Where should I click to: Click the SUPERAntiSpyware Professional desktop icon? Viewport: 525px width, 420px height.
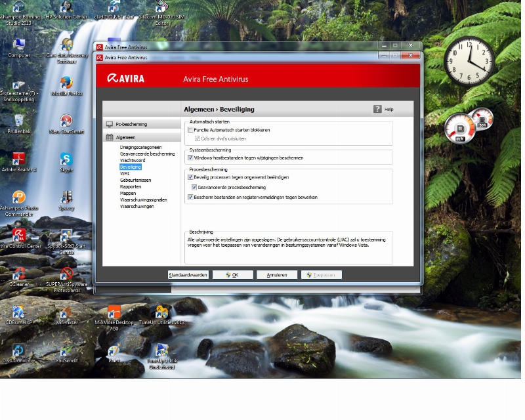point(67,280)
